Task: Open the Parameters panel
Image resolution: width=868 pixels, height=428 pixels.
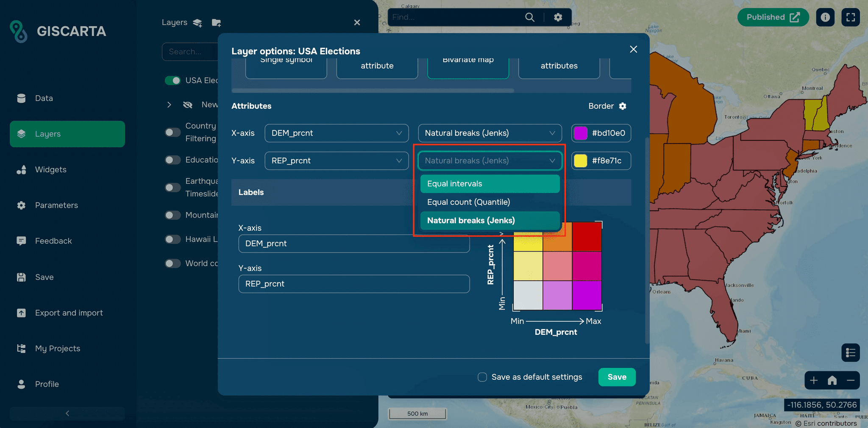Action: (x=56, y=205)
